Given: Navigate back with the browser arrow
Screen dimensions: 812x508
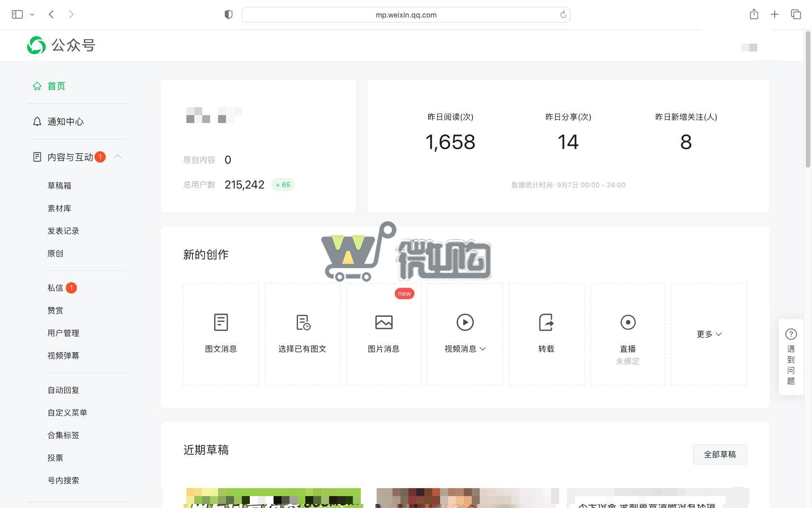Looking at the screenshot, I should click(x=51, y=14).
